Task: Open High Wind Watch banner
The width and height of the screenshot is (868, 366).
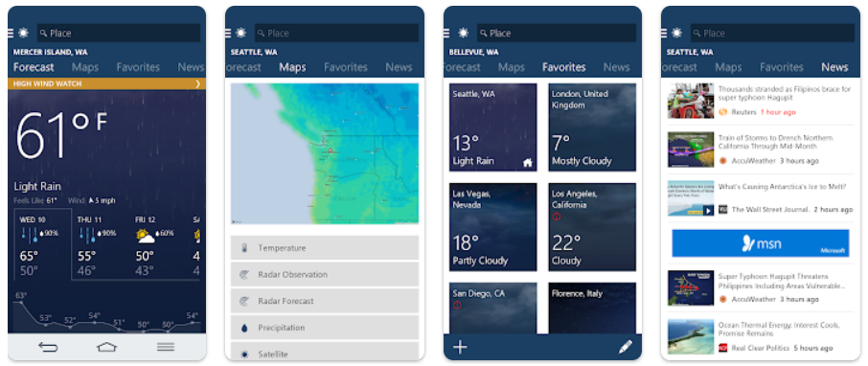Action: 106,83
